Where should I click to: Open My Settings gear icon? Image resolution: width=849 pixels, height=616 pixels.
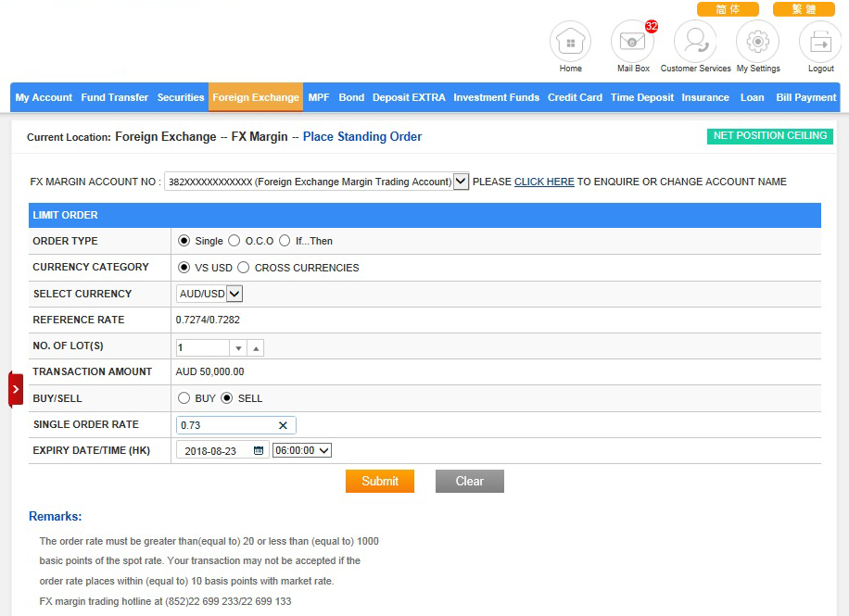click(757, 42)
